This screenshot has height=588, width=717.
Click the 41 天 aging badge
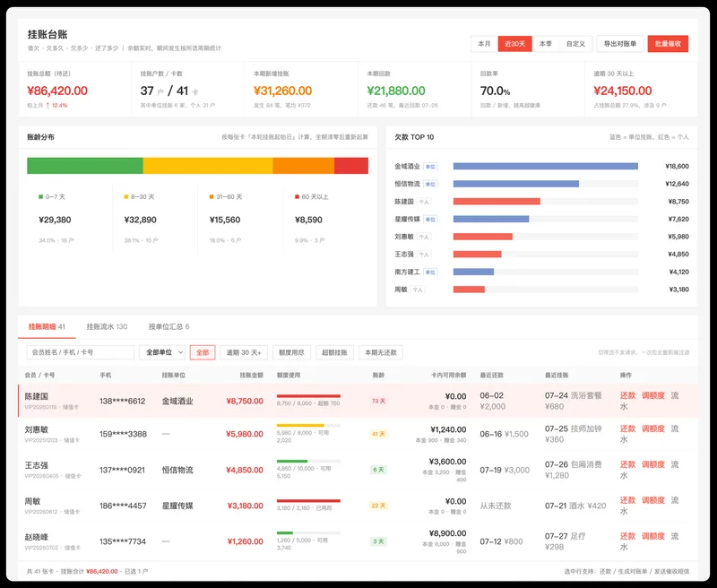tap(378, 434)
